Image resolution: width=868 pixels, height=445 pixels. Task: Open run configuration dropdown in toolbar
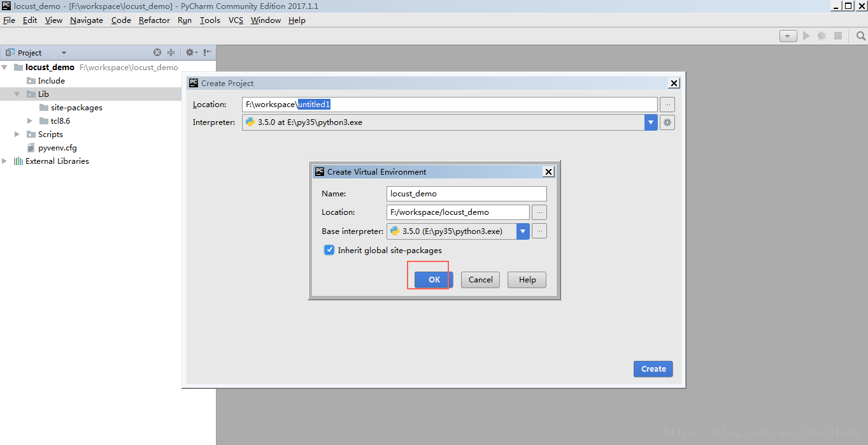788,36
